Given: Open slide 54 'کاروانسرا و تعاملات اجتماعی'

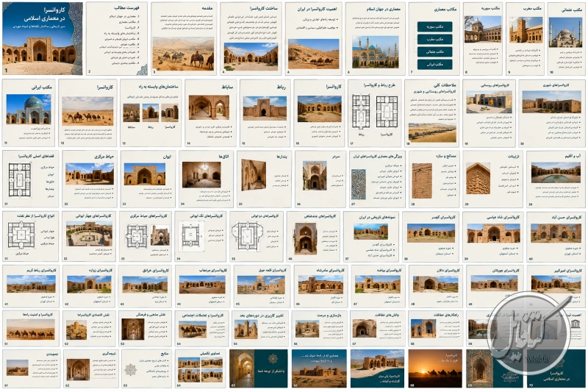Looking at the screenshot, I should click(201, 328).
